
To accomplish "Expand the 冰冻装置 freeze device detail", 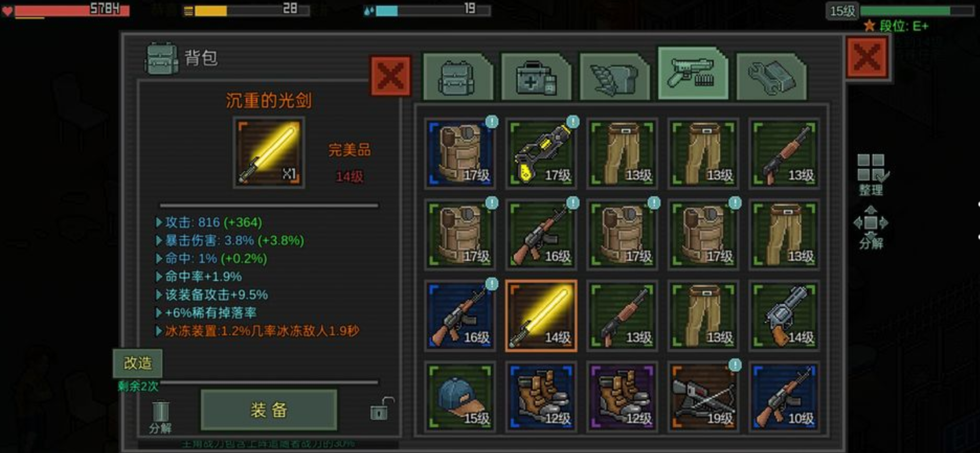I will tap(159, 331).
